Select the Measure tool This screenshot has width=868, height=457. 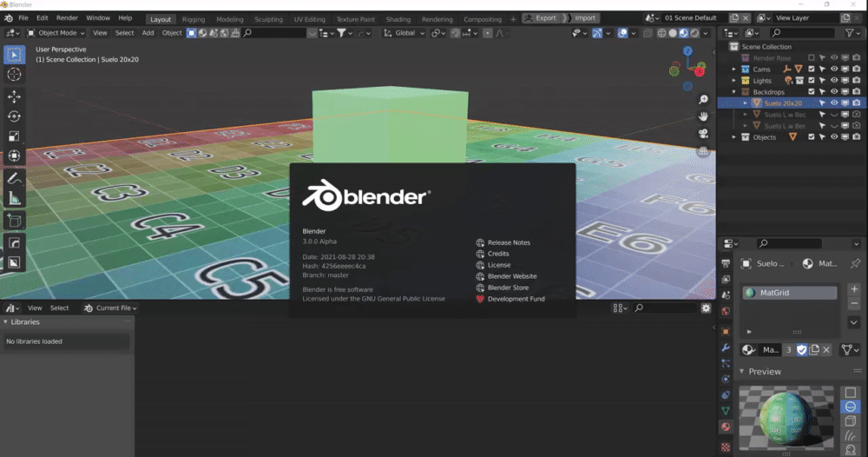(15, 198)
